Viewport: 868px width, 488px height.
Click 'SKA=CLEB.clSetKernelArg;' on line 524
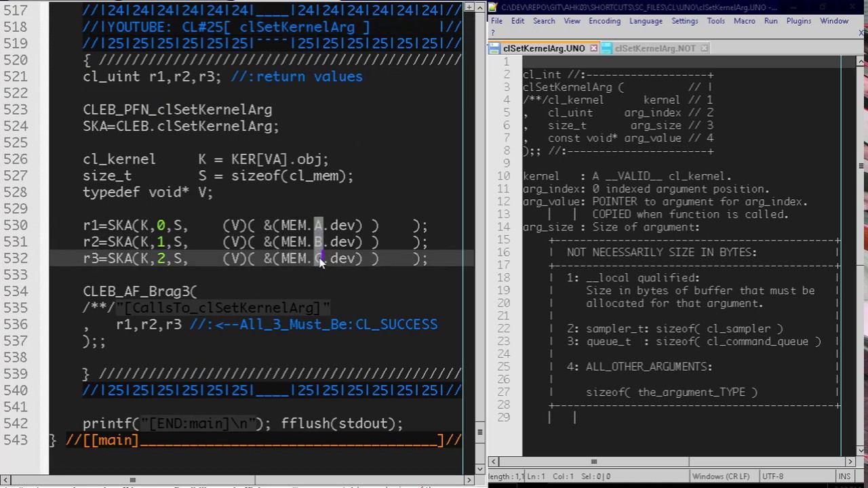pos(181,126)
